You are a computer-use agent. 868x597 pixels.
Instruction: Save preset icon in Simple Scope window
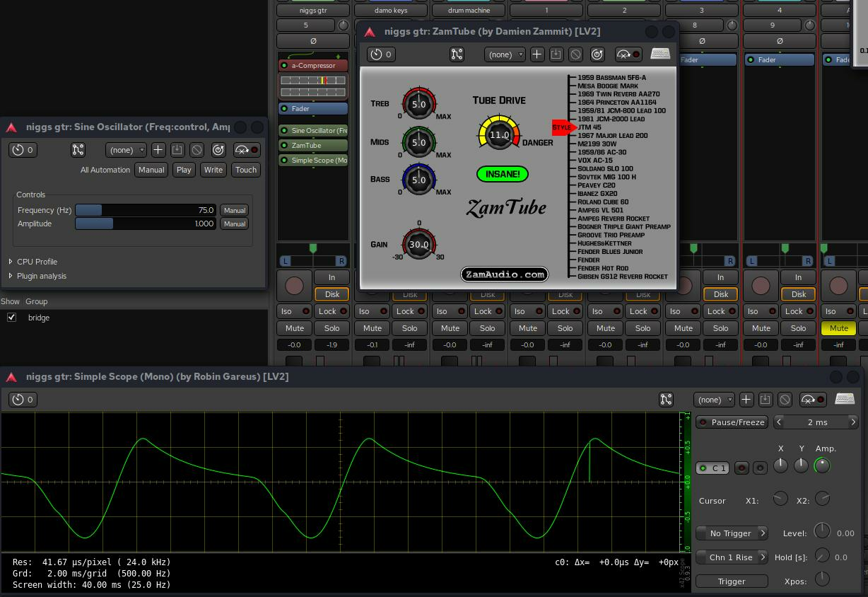[766, 400]
